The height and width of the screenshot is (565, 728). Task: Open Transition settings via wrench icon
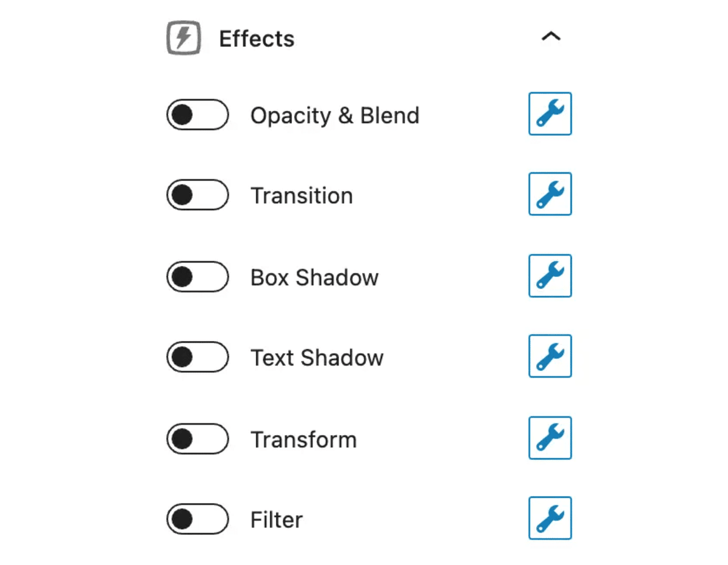[550, 195]
